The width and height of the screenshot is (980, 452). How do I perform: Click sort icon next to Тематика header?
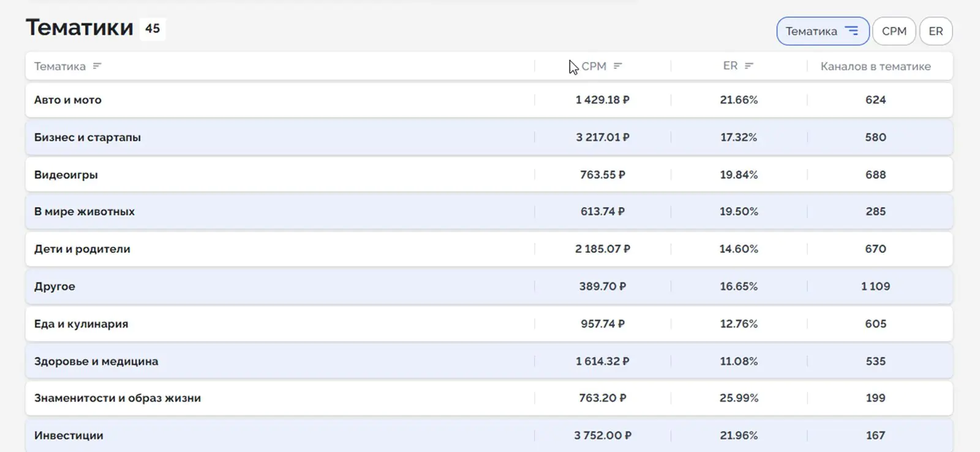point(97,66)
